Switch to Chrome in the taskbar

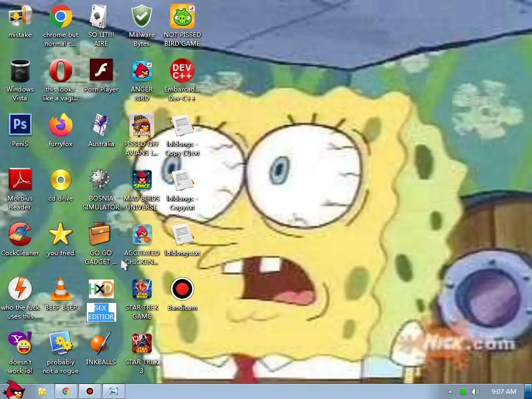[x=65, y=392]
